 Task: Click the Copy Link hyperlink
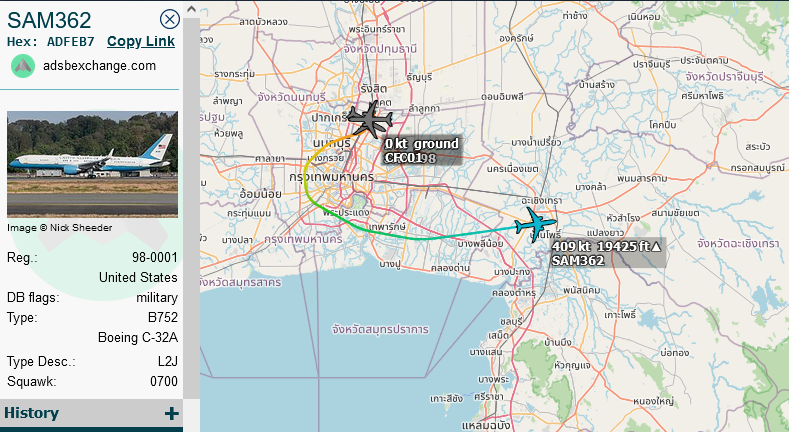click(x=141, y=41)
